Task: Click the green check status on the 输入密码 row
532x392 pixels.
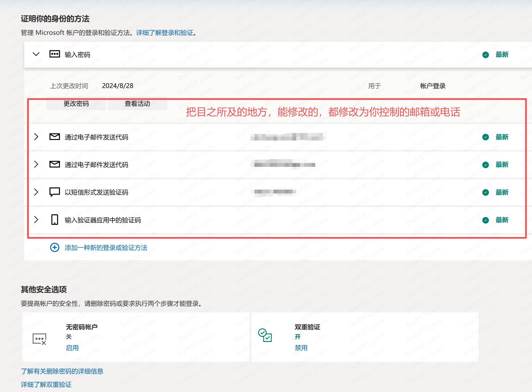Action: (485, 55)
